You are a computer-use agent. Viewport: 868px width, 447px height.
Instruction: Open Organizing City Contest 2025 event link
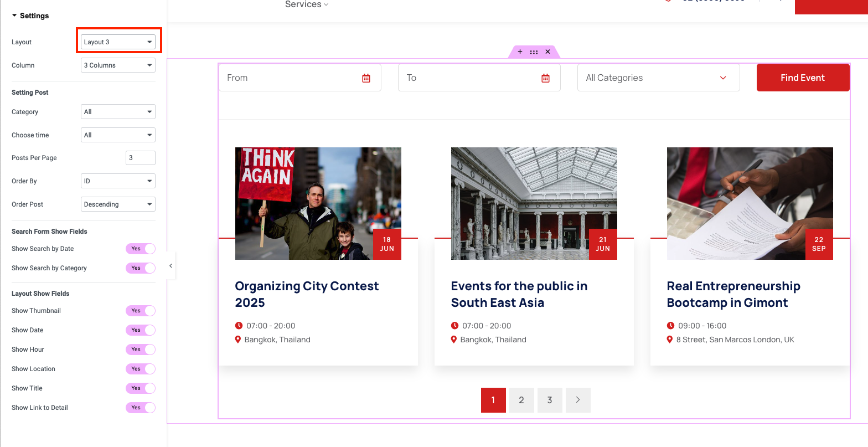pos(307,294)
